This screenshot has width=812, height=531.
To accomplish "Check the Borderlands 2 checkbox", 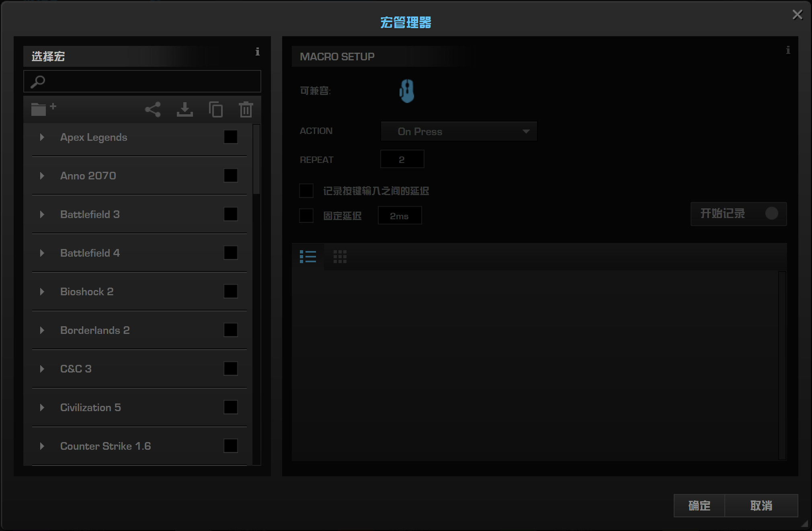I will click(x=231, y=330).
